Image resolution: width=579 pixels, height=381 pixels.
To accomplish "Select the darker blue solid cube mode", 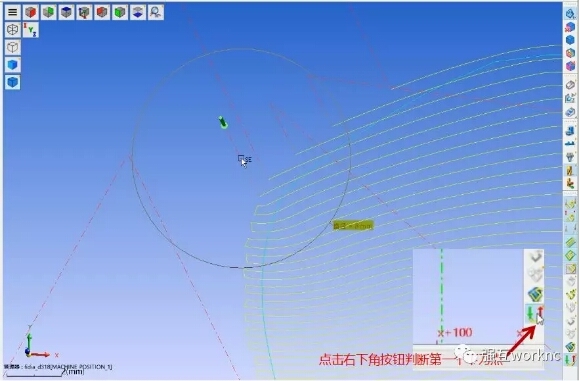I will click(13, 82).
